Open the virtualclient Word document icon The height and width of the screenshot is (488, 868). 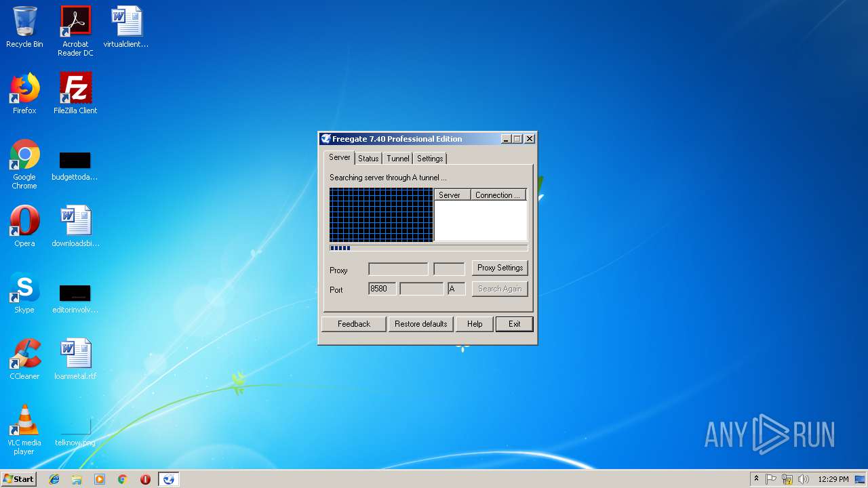[x=126, y=27]
